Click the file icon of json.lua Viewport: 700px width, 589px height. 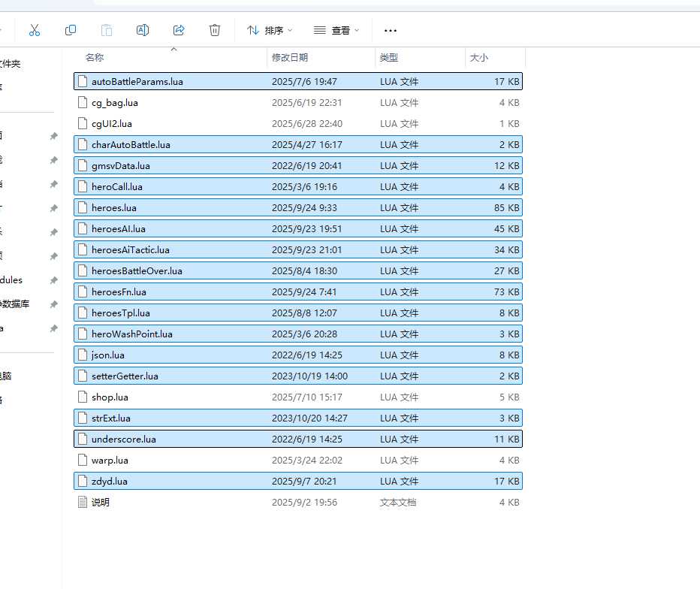83,354
